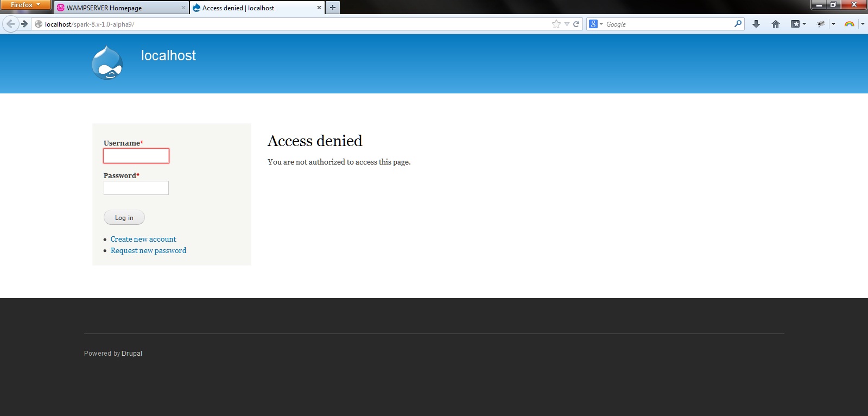The image size is (868, 416).
Task: Bookmark this page with the star icon
Action: tap(556, 24)
